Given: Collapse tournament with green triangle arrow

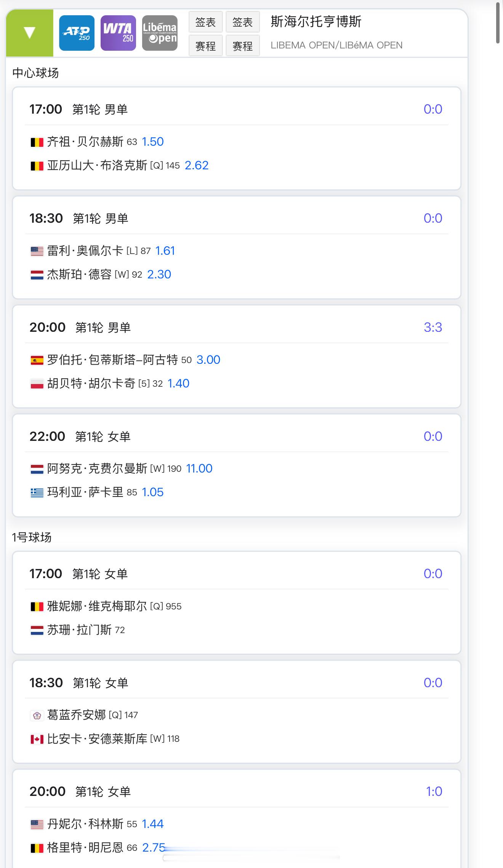Looking at the screenshot, I should [x=29, y=33].
